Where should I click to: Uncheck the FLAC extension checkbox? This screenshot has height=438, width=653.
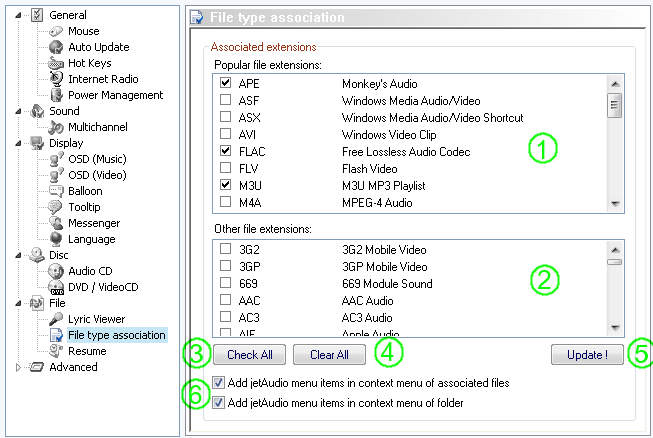pyautogui.click(x=225, y=151)
